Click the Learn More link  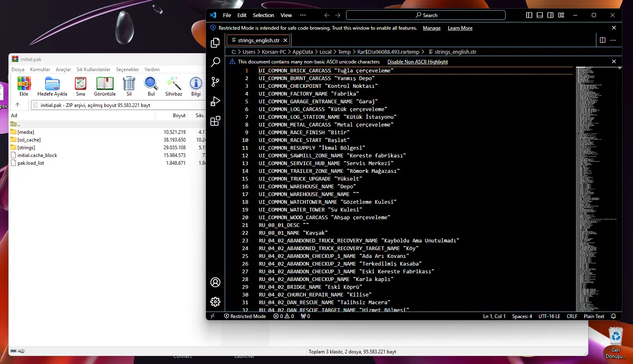(460, 28)
